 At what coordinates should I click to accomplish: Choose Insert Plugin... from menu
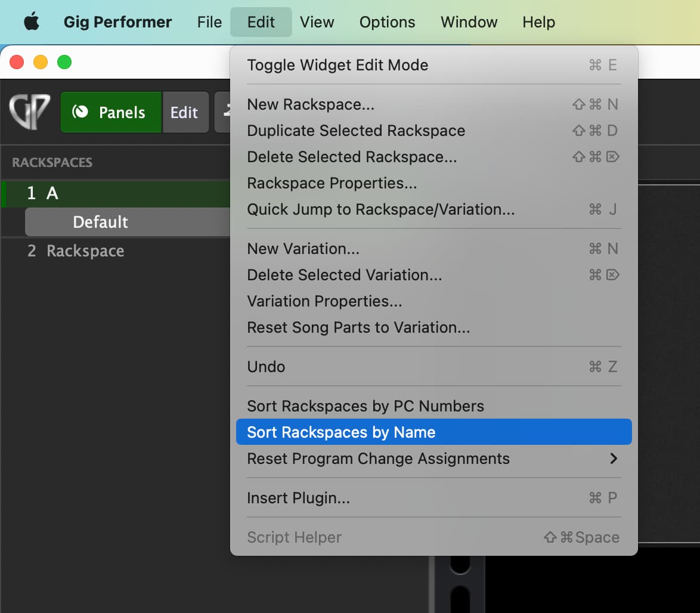pos(298,498)
